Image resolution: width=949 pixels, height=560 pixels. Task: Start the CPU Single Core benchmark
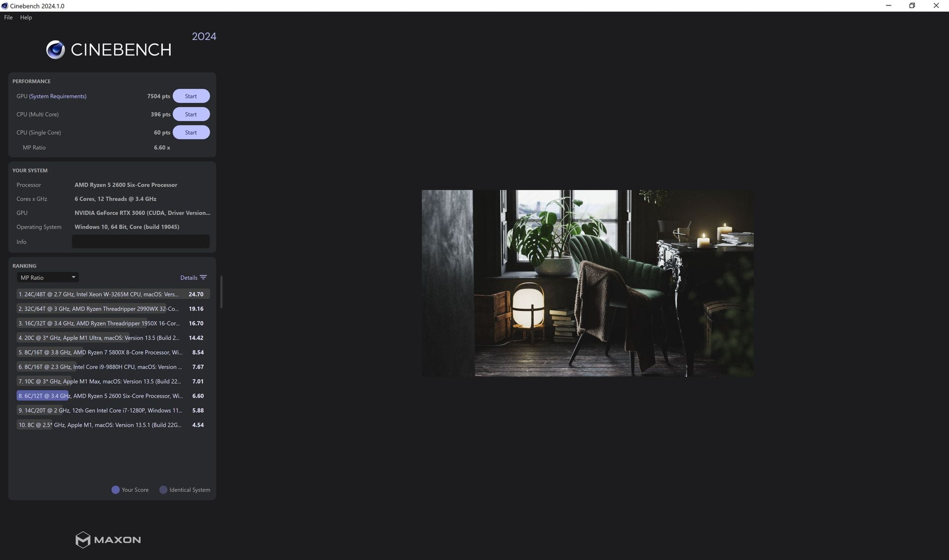pyautogui.click(x=191, y=132)
